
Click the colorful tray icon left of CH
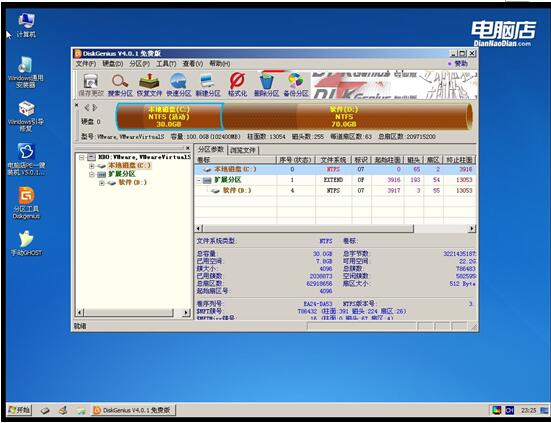pyautogui.click(x=497, y=410)
